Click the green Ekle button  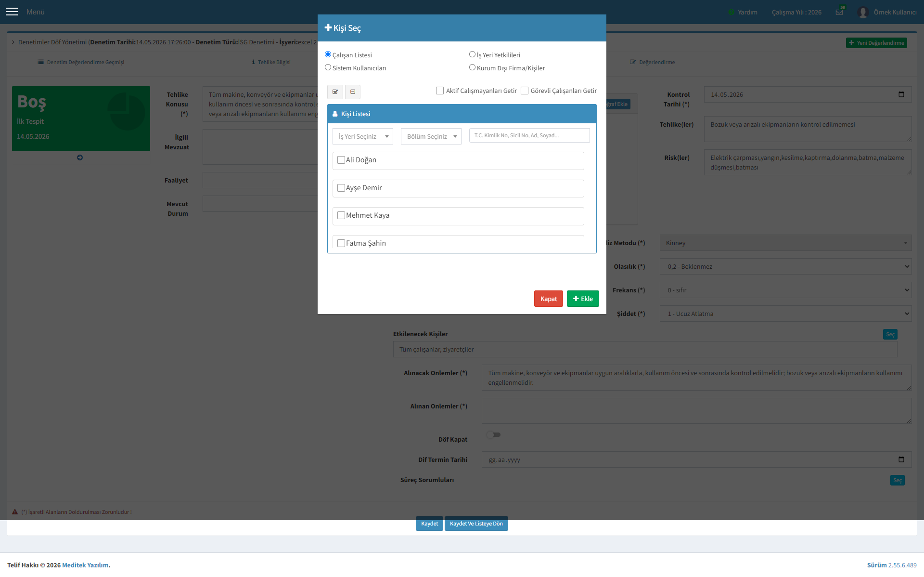(583, 299)
